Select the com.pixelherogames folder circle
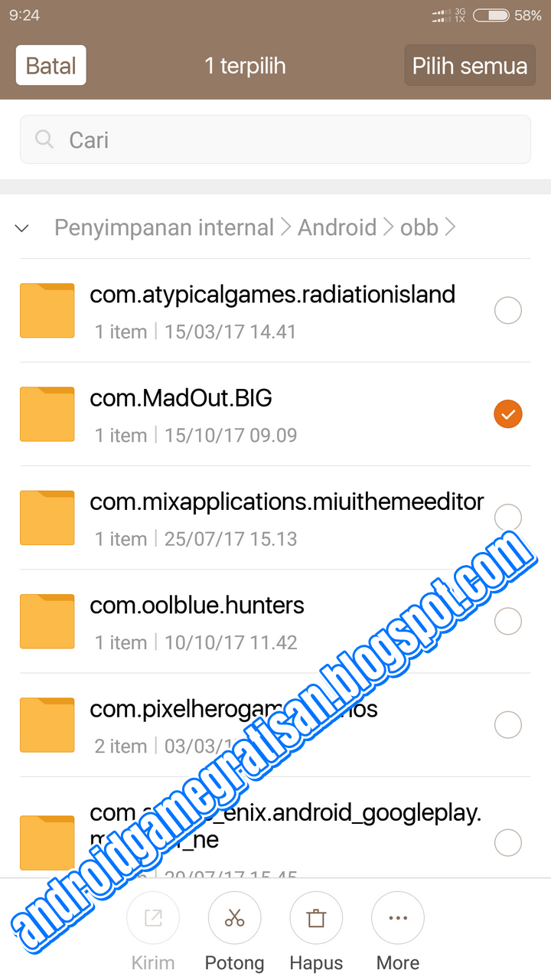 508,724
